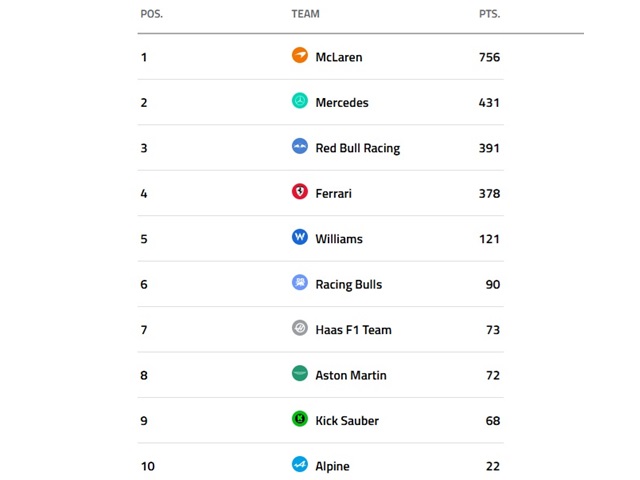Click the Kick Sauber logo icon
Screen dimensions: 640x480
299,420
